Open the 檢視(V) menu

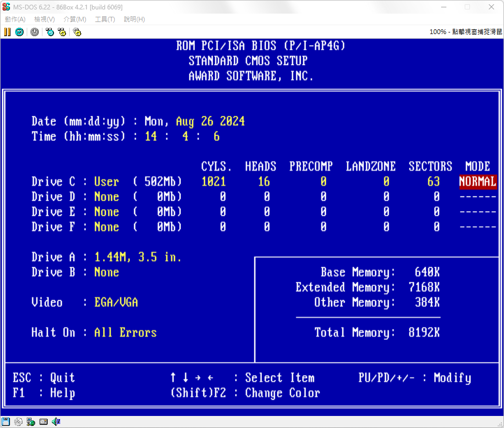click(x=44, y=19)
